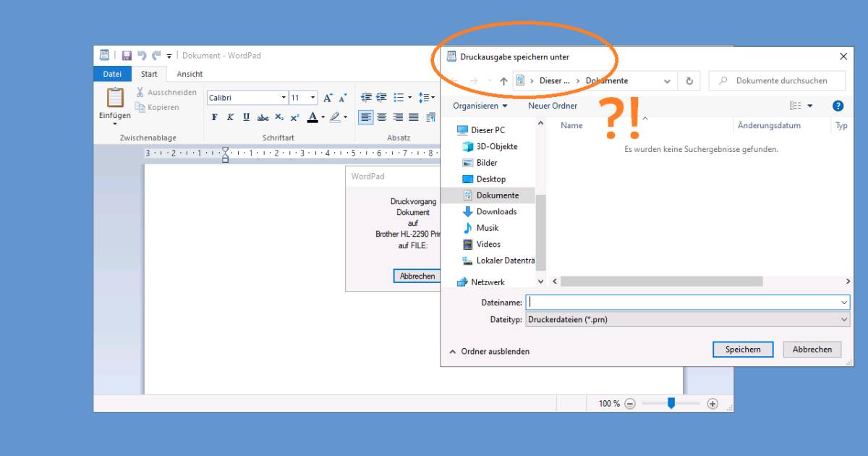
Task: Enable superscript formatting
Action: pyautogui.click(x=294, y=117)
